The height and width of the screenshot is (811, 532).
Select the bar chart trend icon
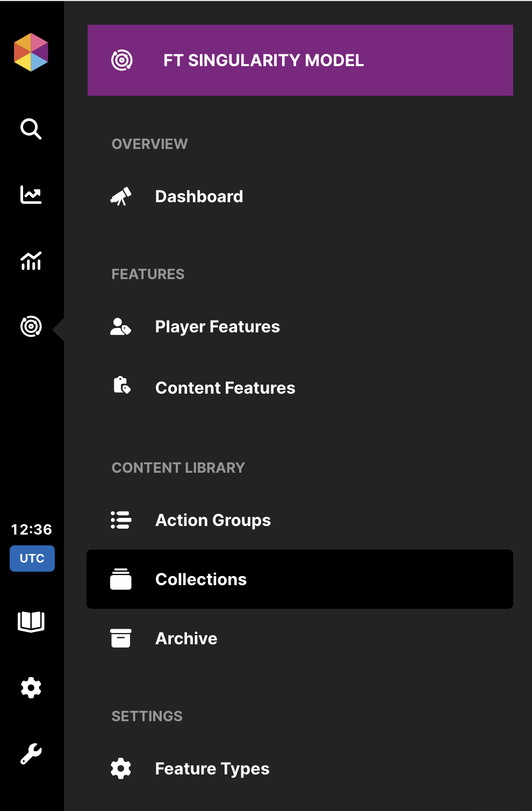31,261
